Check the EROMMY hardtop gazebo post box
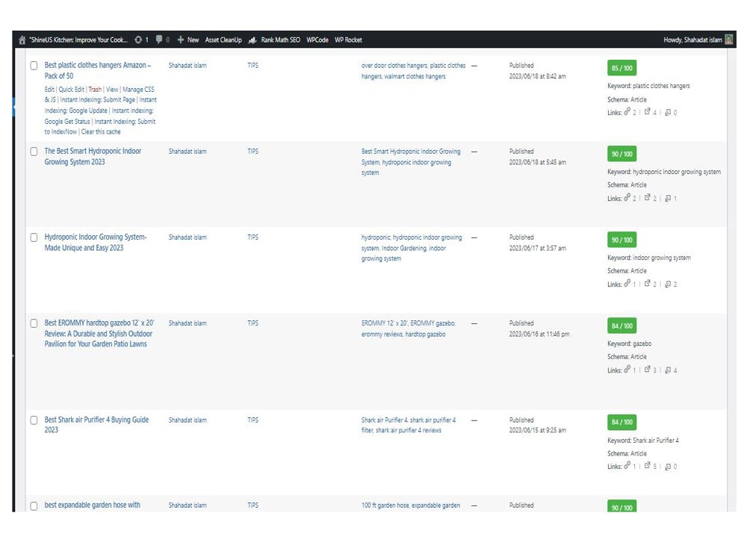747x560 pixels. (x=34, y=323)
